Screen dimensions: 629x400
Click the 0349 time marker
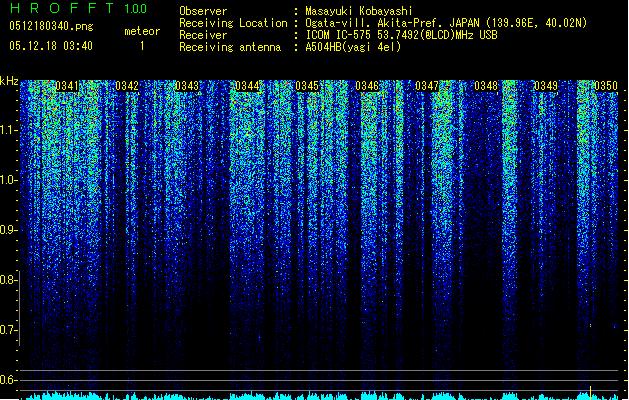point(546,86)
